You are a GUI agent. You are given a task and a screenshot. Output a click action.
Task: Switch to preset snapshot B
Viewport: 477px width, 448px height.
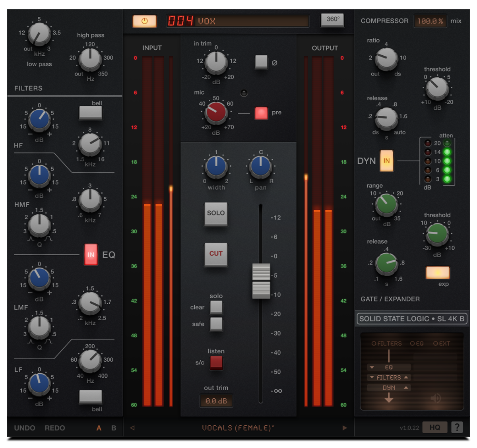pyautogui.click(x=113, y=428)
